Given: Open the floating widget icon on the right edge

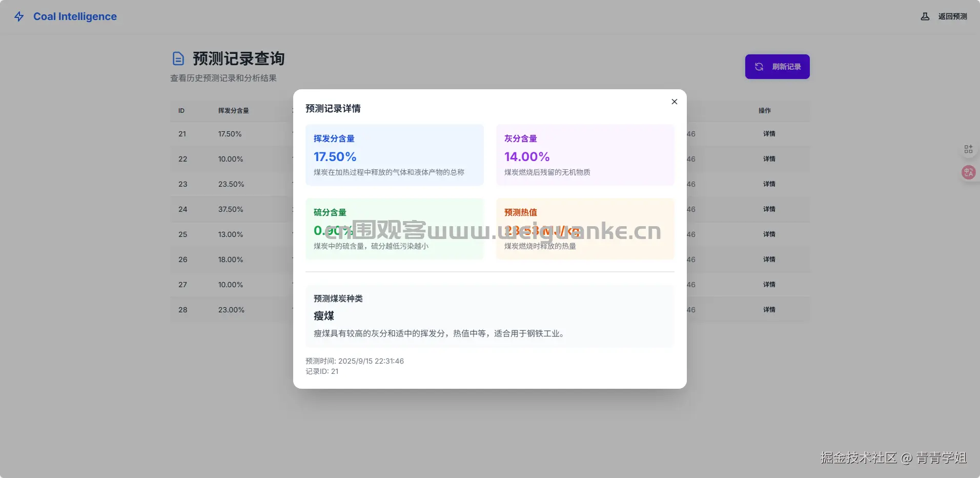Looking at the screenshot, I should point(968,149).
